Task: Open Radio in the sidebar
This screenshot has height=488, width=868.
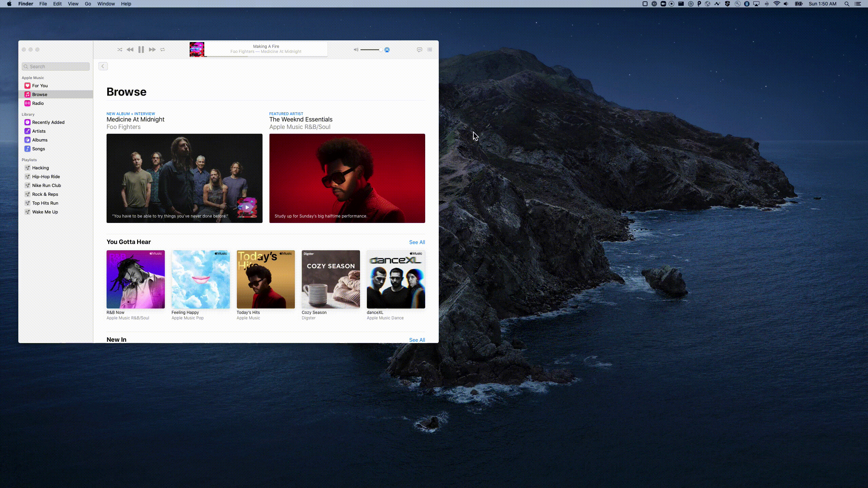Action: 56,103
